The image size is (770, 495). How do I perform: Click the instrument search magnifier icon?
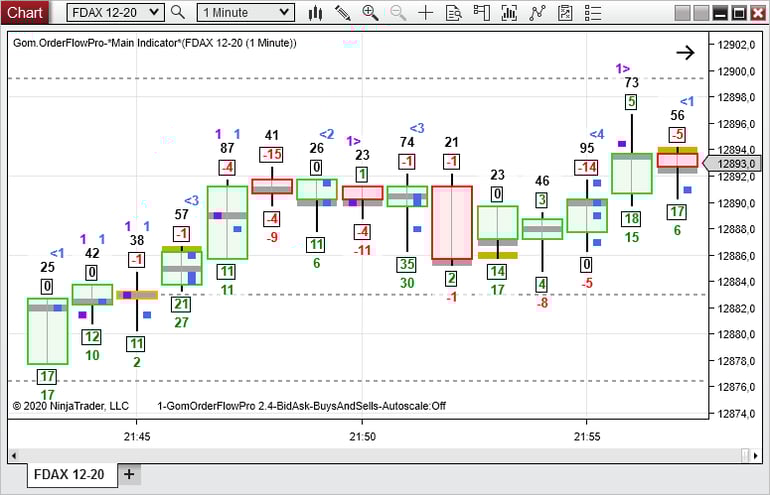[178, 13]
